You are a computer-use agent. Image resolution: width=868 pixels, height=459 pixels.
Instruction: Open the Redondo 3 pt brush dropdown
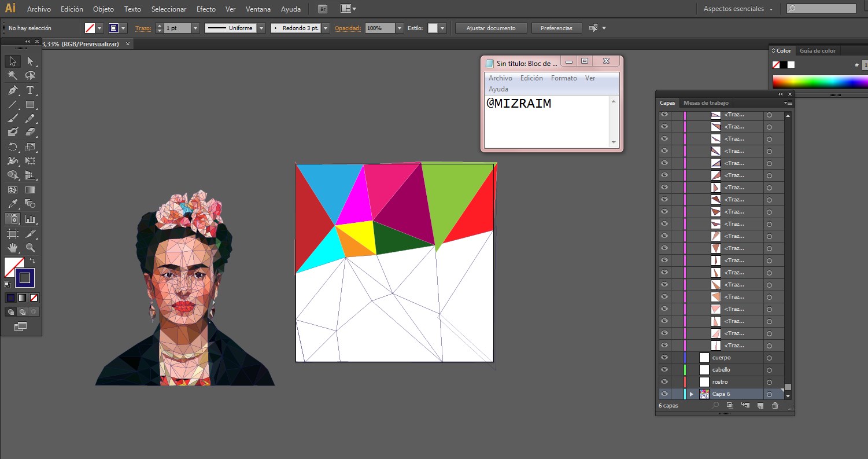[x=326, y=28]
